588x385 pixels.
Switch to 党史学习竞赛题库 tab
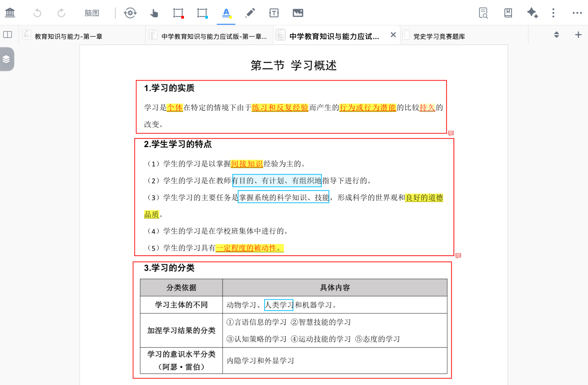click(439, 37)
